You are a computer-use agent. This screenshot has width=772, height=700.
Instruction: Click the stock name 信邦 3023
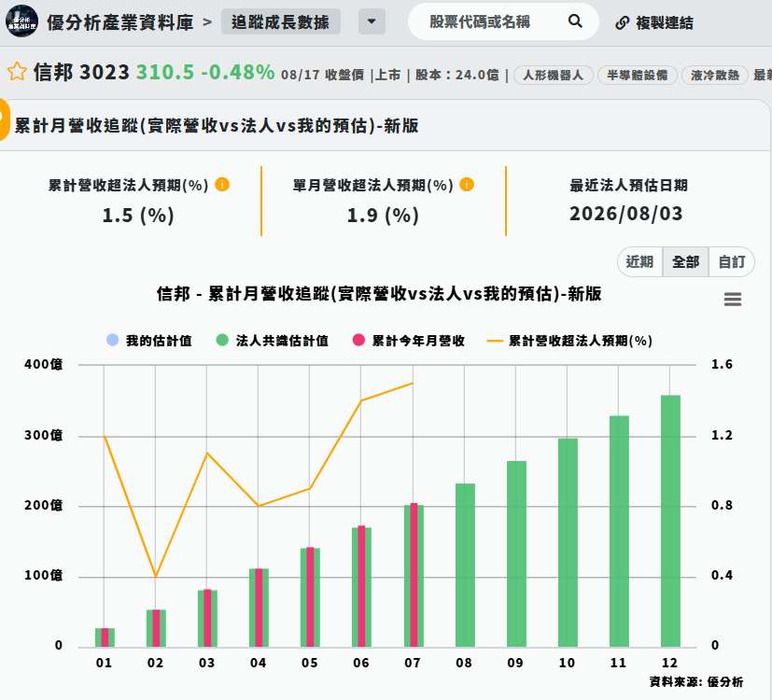(x=82, y=73)
